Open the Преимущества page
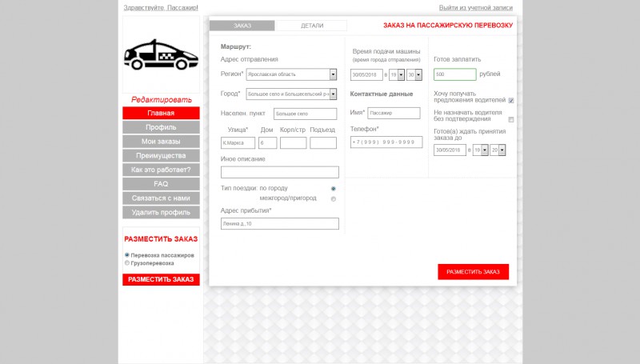The width and height of the screenshot is (640, 364). [x=161, y=155]
